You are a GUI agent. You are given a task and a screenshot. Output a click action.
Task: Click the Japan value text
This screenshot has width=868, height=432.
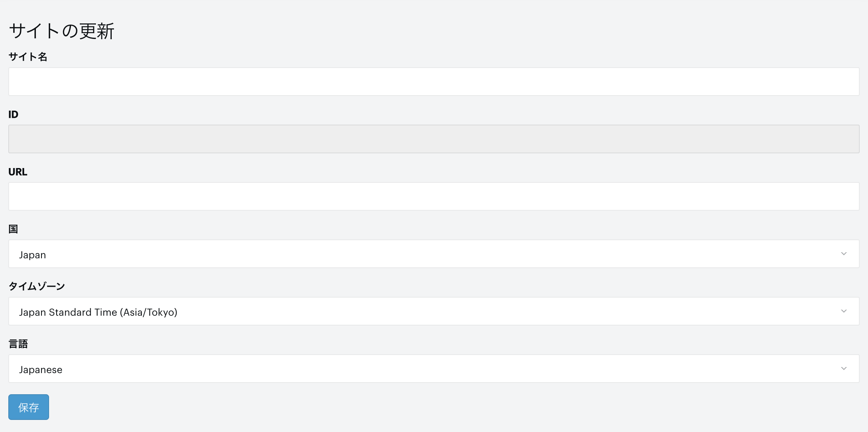[x=32, y=255]
